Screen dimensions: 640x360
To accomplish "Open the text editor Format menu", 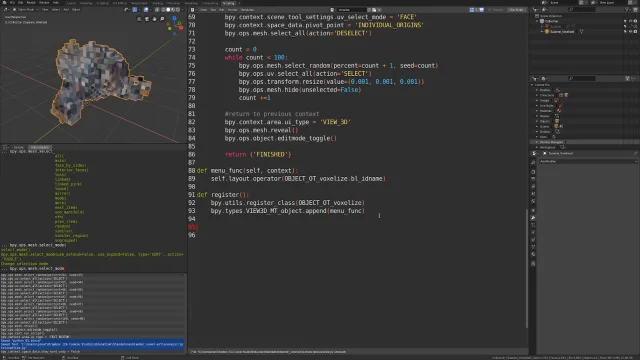I will pyautogui.click(x=232, y=9).
